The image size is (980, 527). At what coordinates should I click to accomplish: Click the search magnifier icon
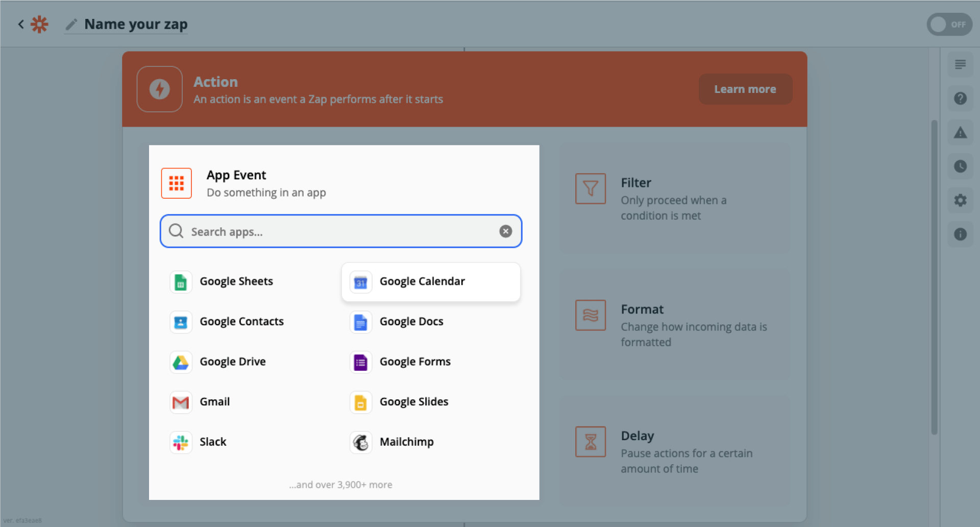point(176,231)
